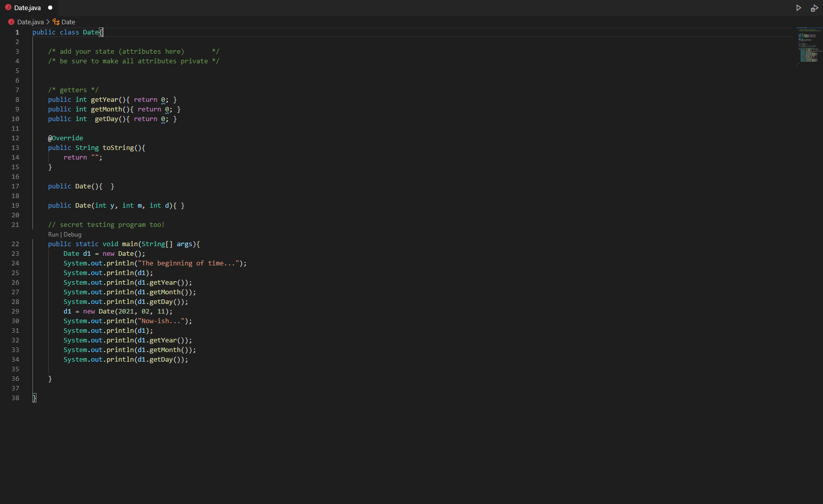Click the getDay method name on line 10
The width and height of the screenshot is (823, 504).
click(106, 119)
